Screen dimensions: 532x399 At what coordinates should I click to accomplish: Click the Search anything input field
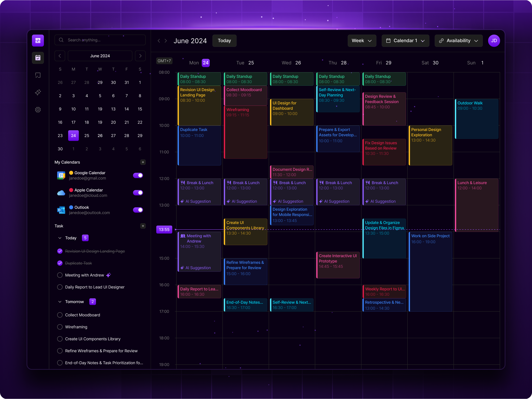click(100, 40)
